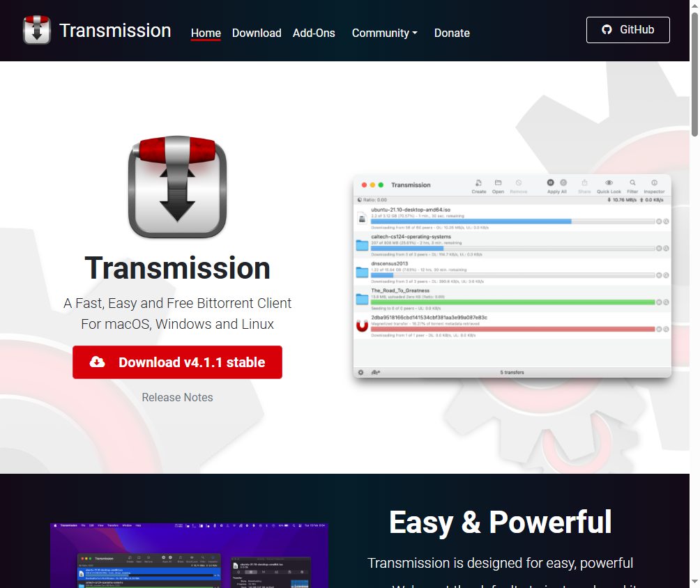Open the Release Notes link
700x588 pixels.
click(177, 398)
